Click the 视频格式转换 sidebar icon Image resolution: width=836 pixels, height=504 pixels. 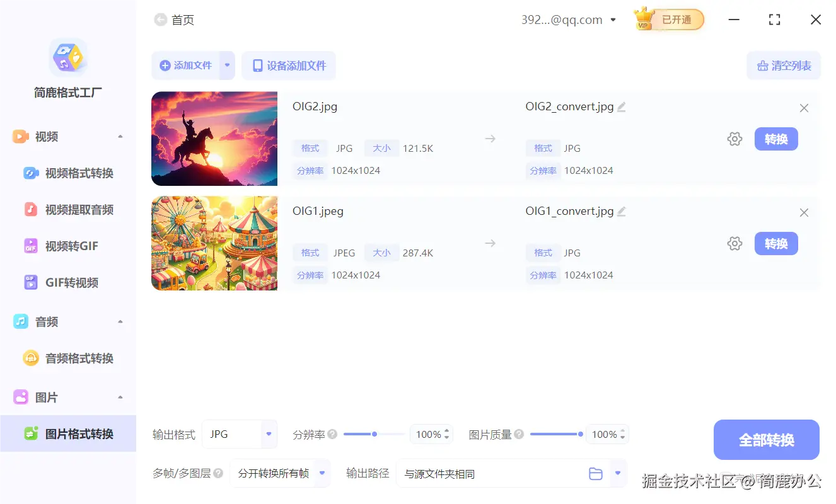[31, 173]
